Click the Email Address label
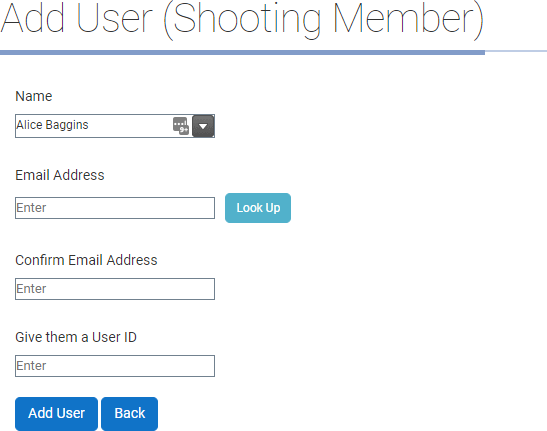547x431 pixels. pyautogui.click(x=60, y=175)
